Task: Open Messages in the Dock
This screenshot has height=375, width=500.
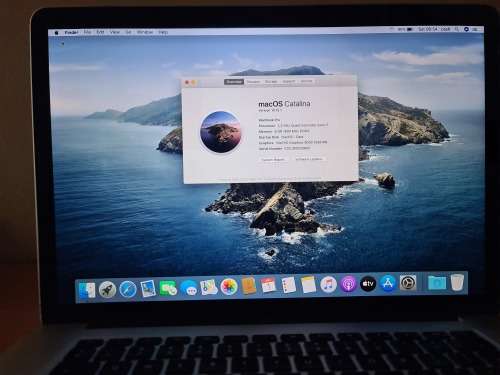Action: tap(189, 287)
